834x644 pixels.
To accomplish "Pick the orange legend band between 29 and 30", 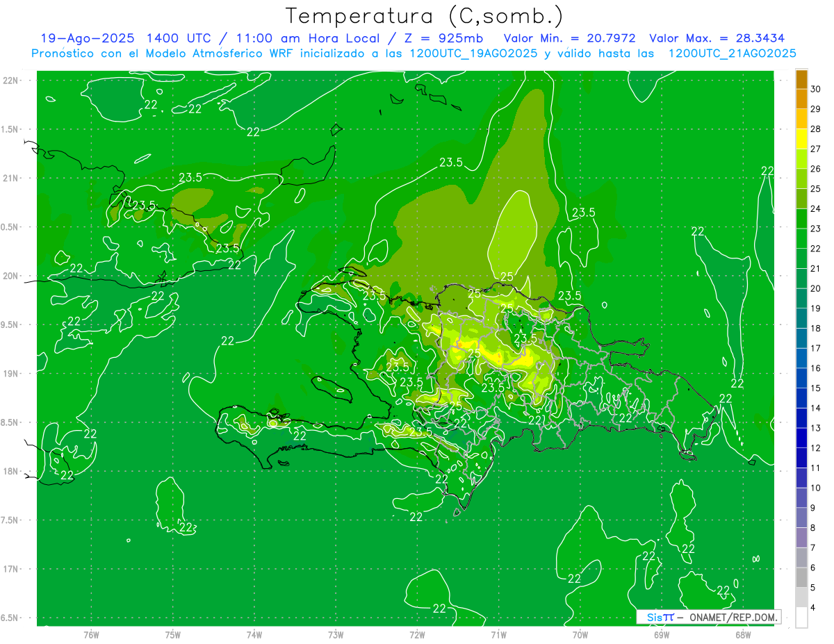I will point(801,99).
